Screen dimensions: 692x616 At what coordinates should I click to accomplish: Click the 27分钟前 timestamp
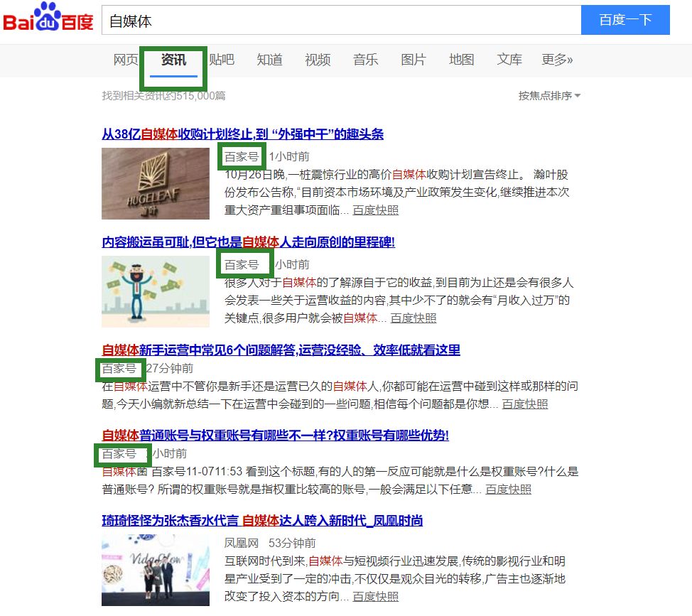(170, 369)
